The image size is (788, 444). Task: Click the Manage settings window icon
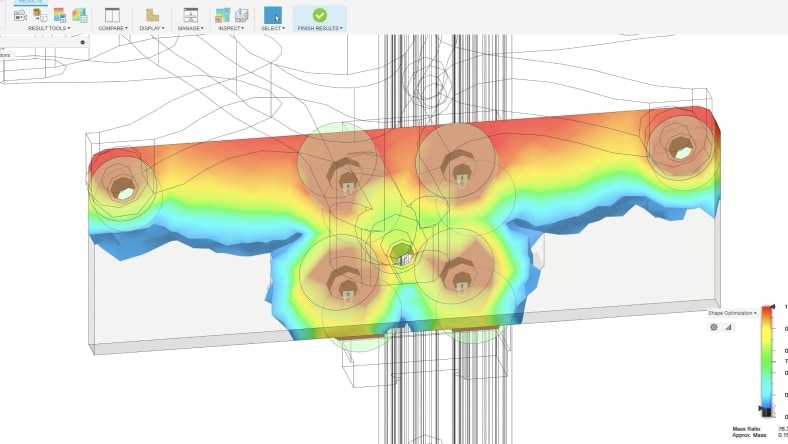(190, 15)
